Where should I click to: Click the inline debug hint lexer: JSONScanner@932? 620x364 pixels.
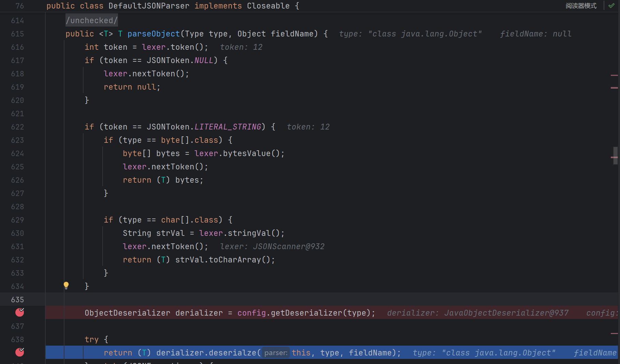click(272, 246)
